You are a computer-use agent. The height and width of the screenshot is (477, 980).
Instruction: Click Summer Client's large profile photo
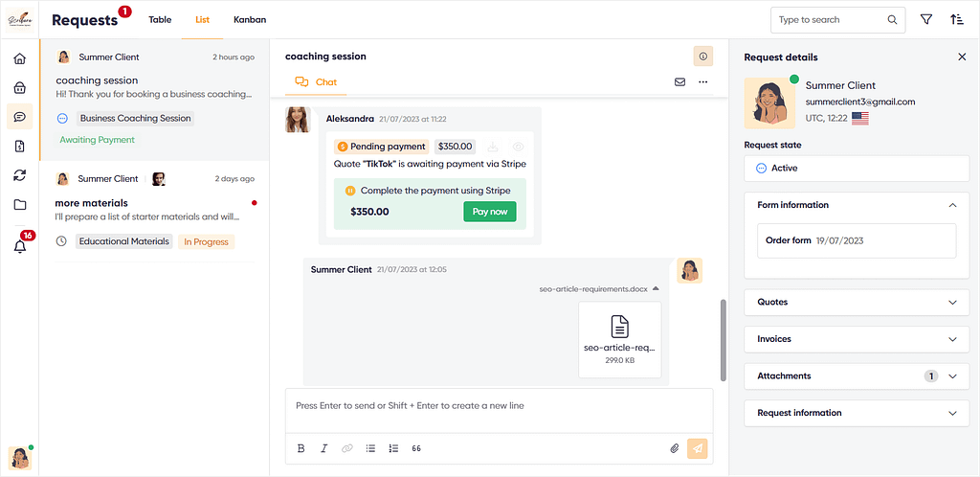(x=769, y=103)
